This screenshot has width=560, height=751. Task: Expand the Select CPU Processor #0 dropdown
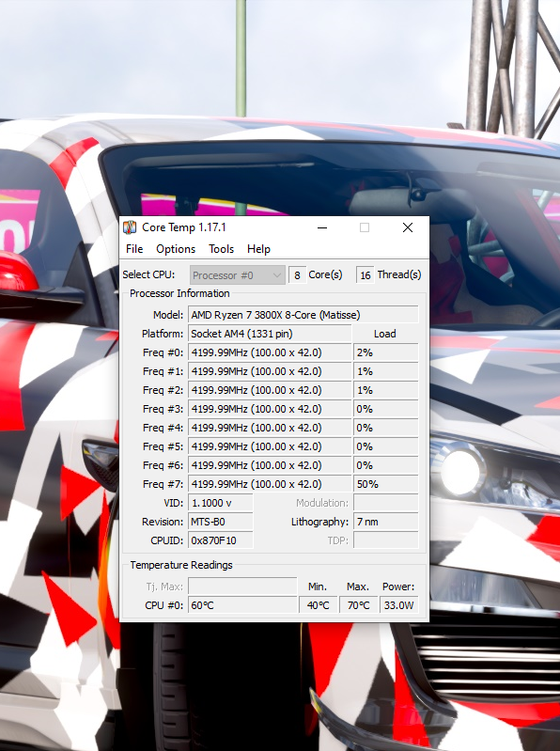[238, 275]
